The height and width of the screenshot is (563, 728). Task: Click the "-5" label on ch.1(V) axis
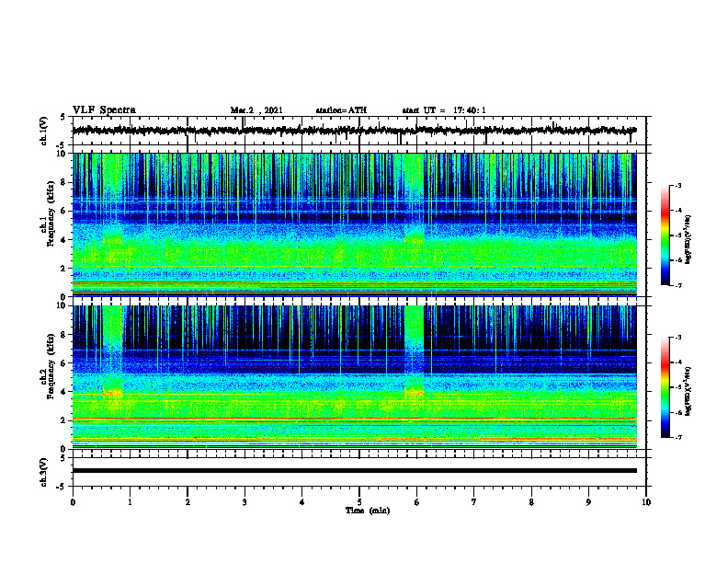[63, 145]
